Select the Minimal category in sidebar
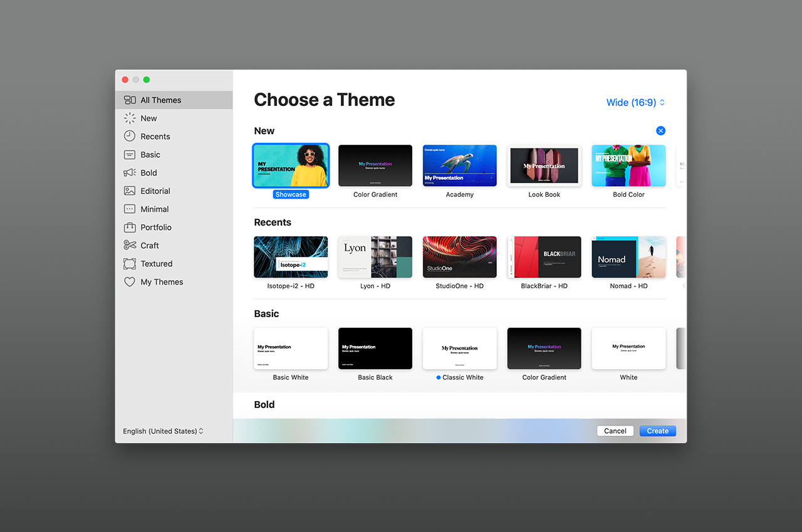The height and width of the screenshot is (532, 802). pos(154,209)
